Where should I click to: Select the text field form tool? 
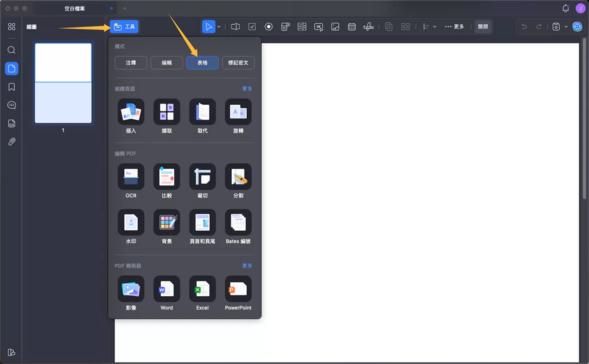coord(235,27)
